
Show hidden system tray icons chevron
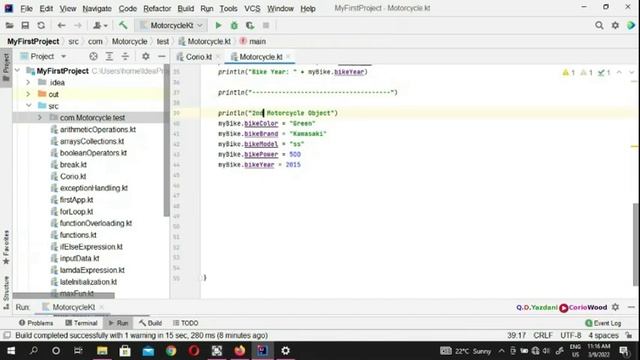click(501, 351)
